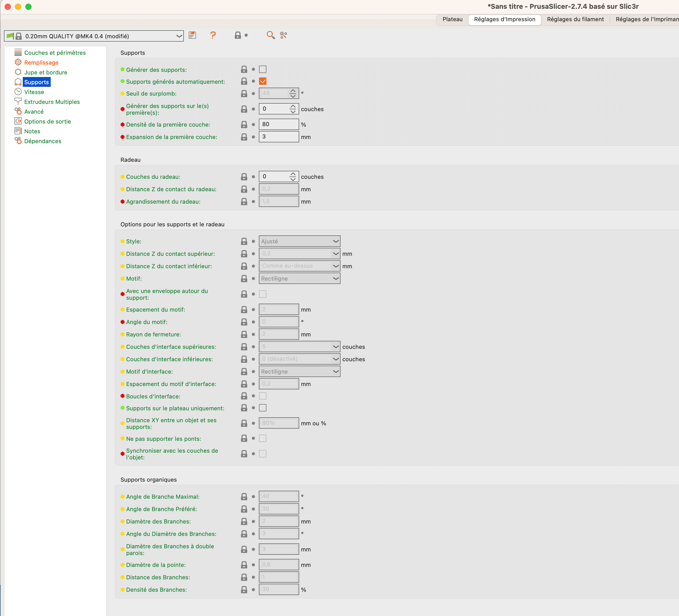Click the toolbar lock icon beside help
679x616 pixels.
238,35
